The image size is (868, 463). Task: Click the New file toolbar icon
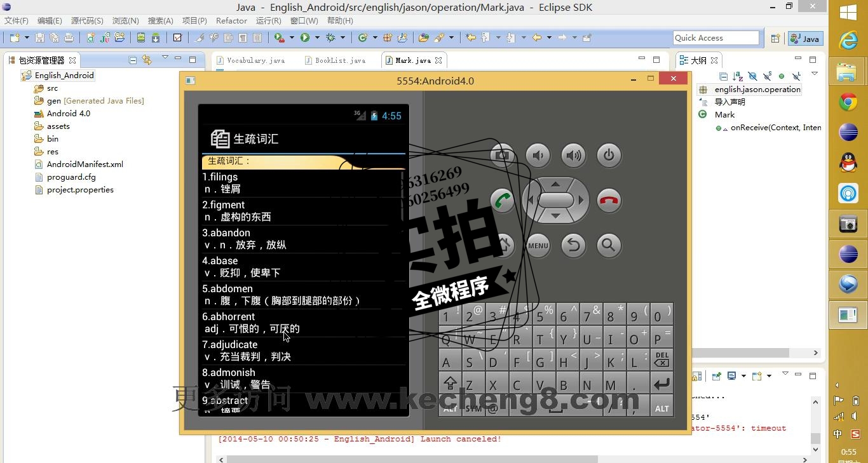pos(15,37)
